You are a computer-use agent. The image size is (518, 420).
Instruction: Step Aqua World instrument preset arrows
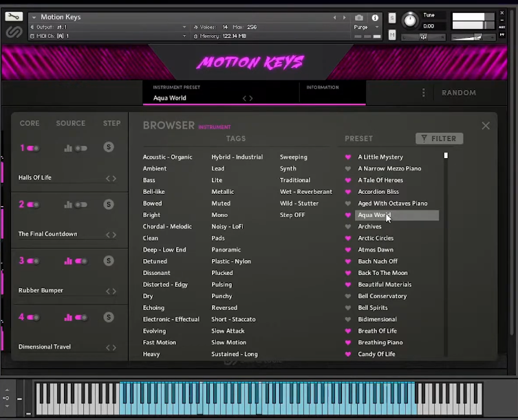click(248, 98)
